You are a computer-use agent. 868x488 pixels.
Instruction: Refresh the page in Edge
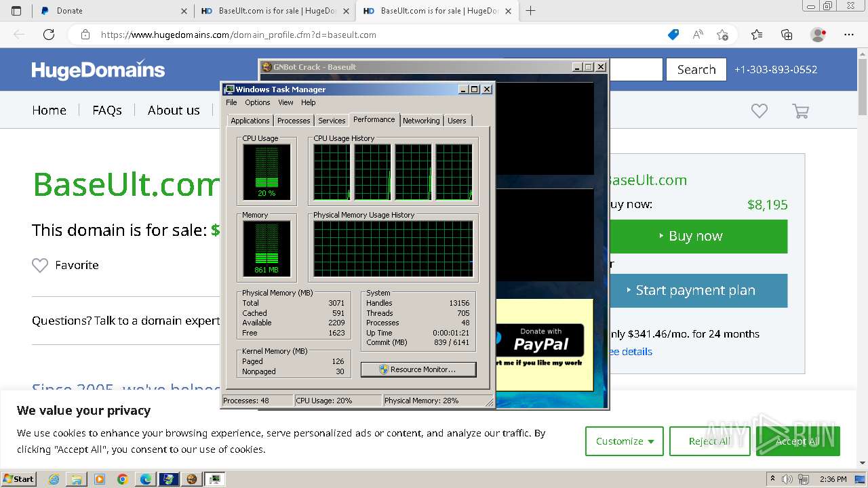point(49,35)
